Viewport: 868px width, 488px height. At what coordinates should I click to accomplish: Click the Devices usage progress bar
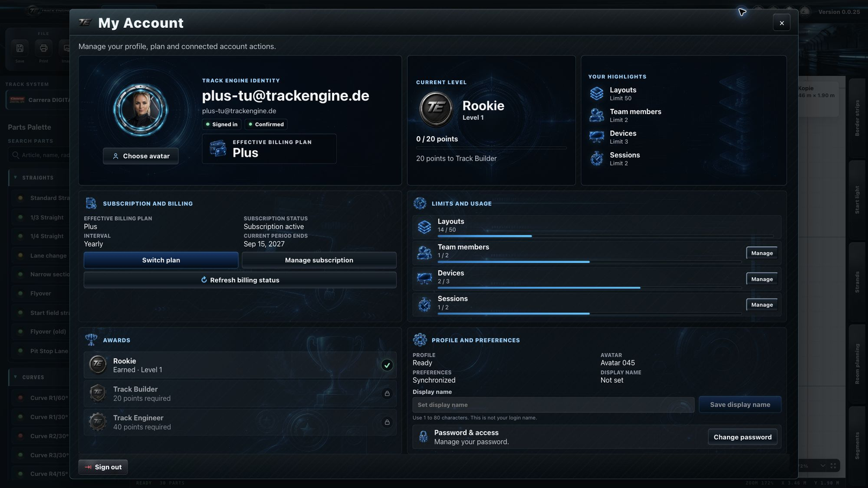click(x=590, y=287)
